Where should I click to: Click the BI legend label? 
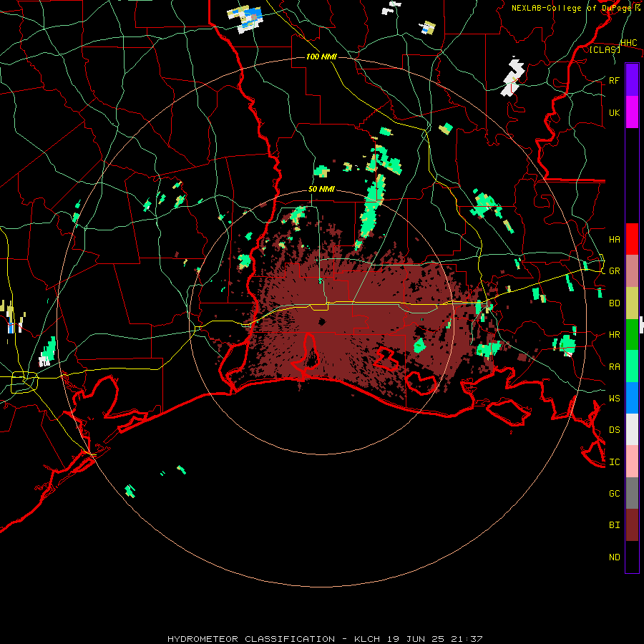coord(614,525)
